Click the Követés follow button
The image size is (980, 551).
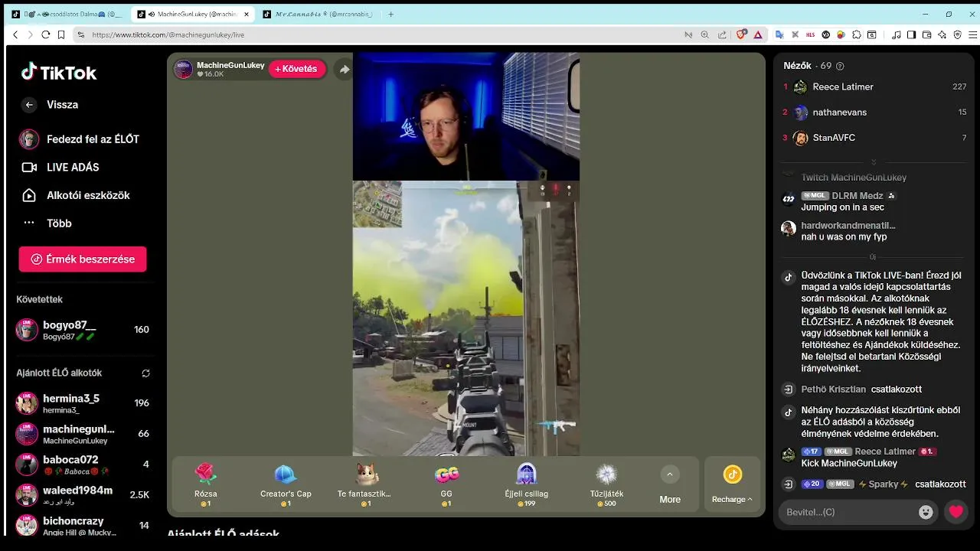click(x=296, y=69)
